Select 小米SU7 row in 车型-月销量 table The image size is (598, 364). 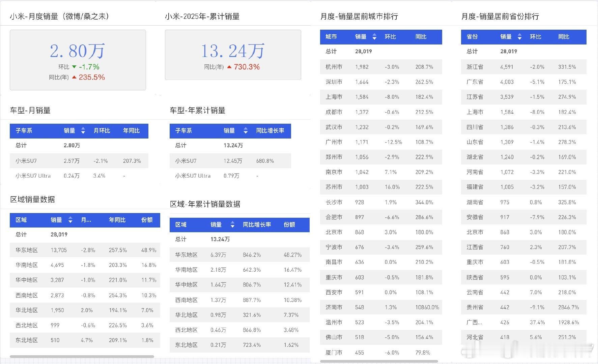click(x=79, y=161)
